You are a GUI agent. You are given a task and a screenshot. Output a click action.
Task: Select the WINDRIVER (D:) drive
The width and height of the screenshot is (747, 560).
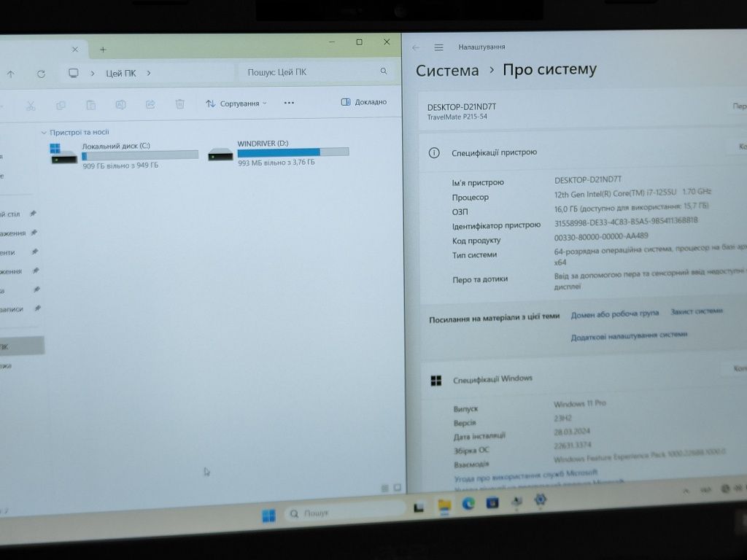coord(279,153)
